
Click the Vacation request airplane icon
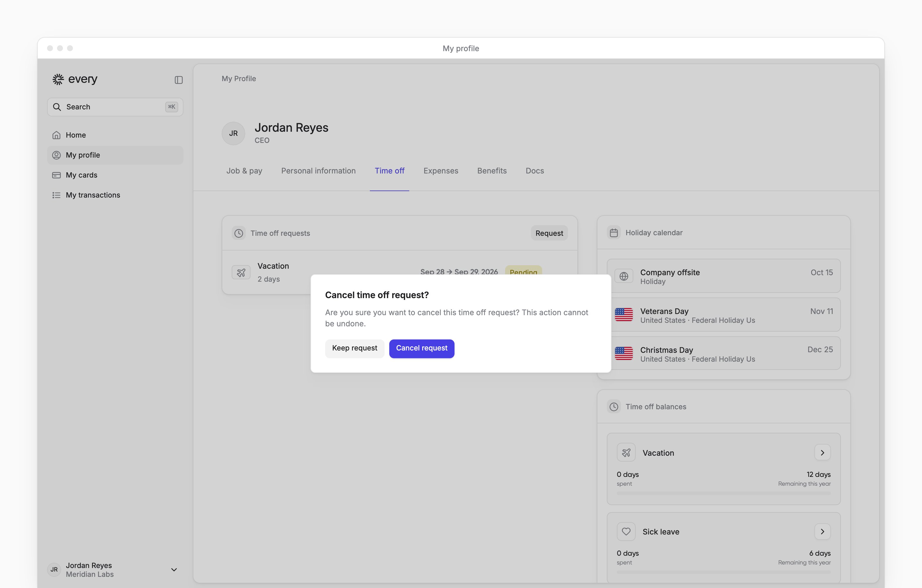click(x=241, y=273)
